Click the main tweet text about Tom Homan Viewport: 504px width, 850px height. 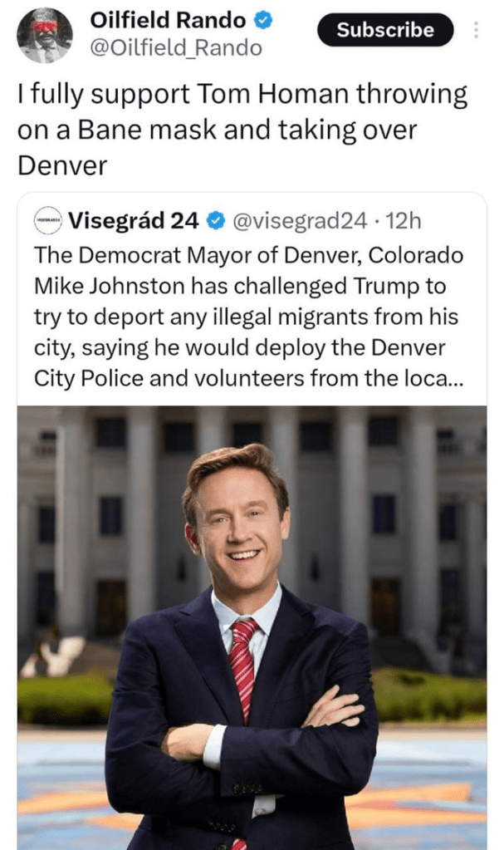tap(242, 129)
